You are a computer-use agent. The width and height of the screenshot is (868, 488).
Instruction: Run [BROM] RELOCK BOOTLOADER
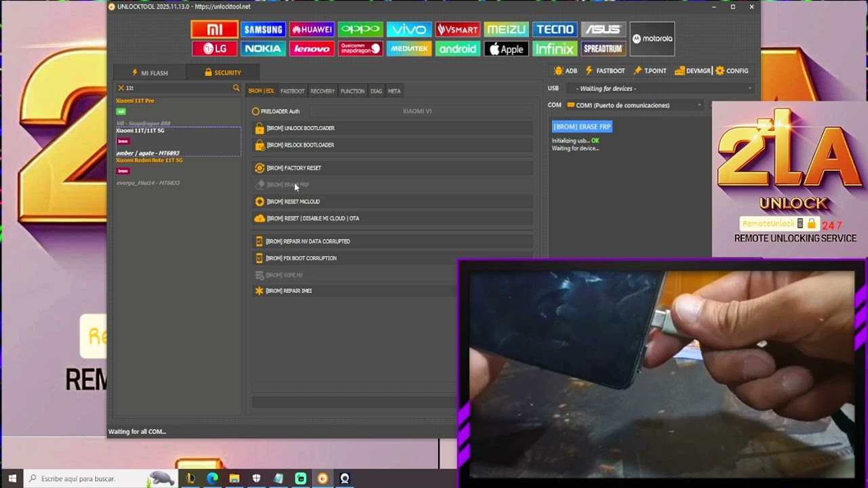(393, 145)
